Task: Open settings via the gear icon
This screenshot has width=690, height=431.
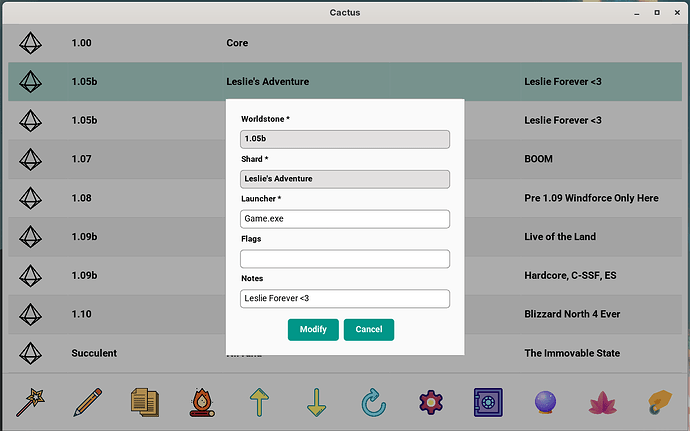Action: click(x=431, y=402)
